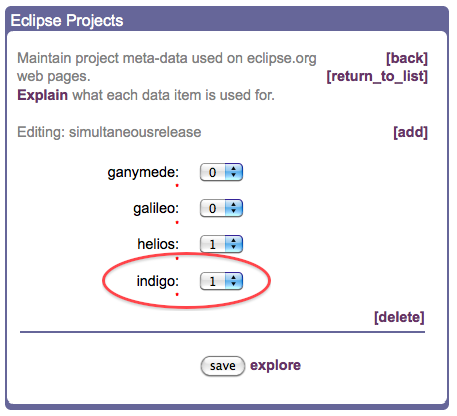The image size is (457, 416).
Task: Open the ganymede value dropdown
Action: tap(221, 172)
